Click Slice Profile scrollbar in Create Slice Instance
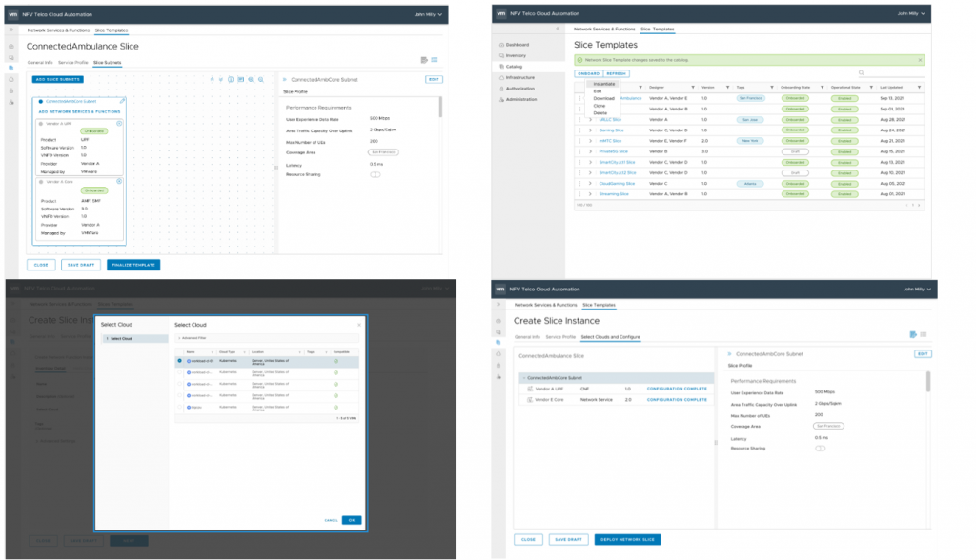 coord(928,381)
